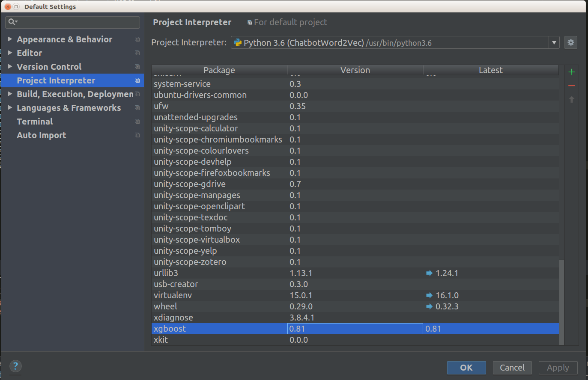Open the Project Interpreter dropdown arrow
The image size is (588, 380).
(554, 42)
